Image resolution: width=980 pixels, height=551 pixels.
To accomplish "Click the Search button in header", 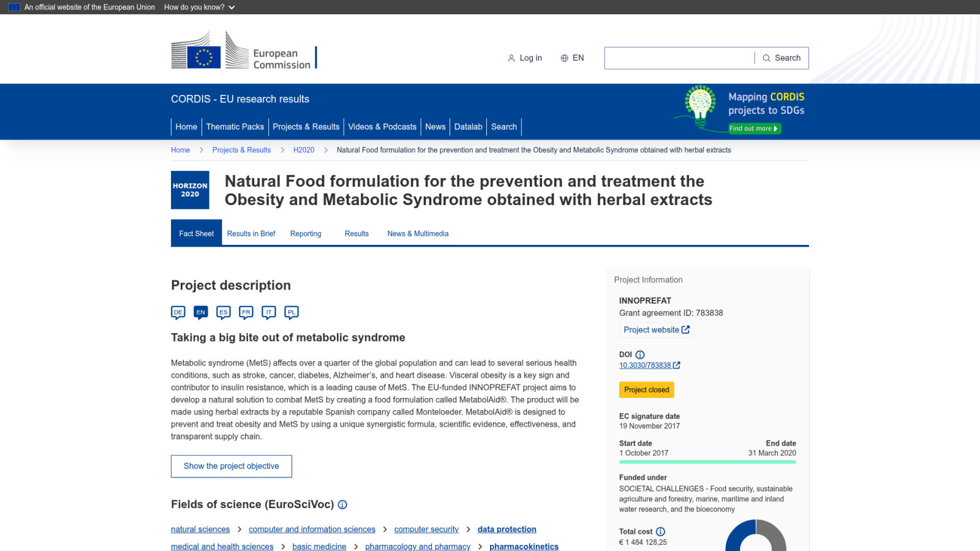I will click(x=782, y=58).
